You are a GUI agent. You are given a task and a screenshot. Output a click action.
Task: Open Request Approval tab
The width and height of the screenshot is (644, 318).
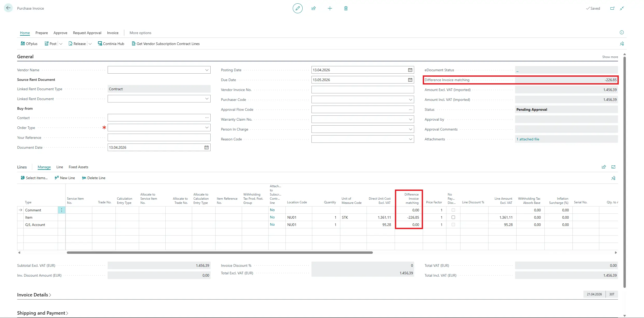[87, 33]
